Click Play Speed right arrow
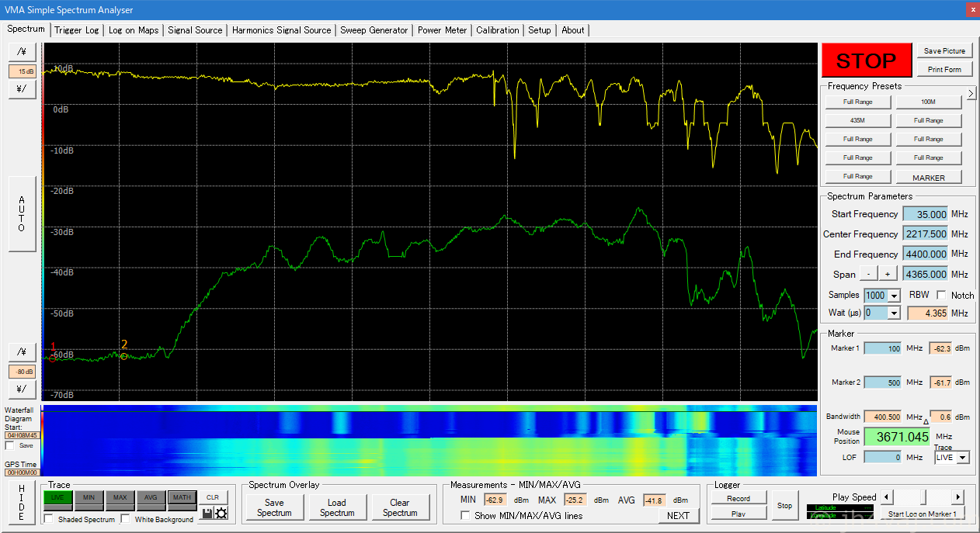This screenshot has height=533, width=980. (958, 497)
